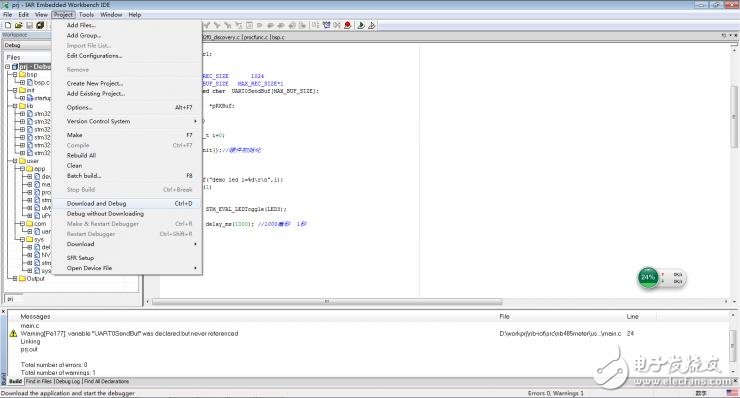The image size is (740, 398).
Task: Switch to the Build messages tab
Action: pos(16,381)
